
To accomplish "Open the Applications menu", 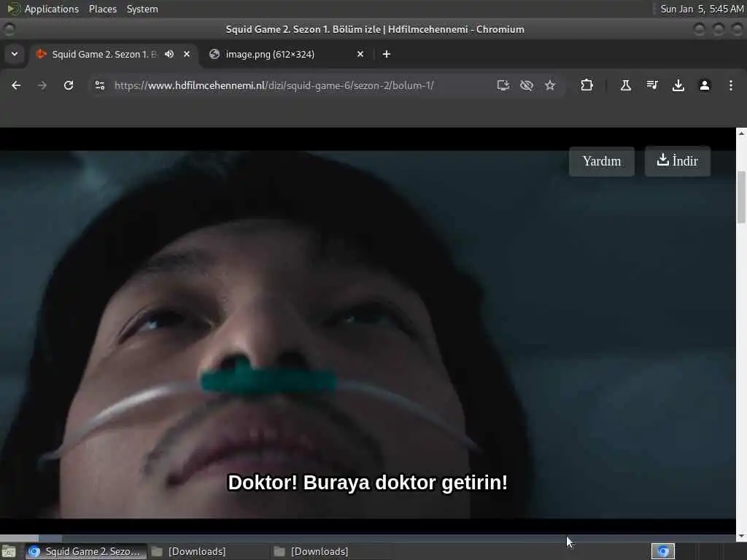I will (x=52, y=9).
